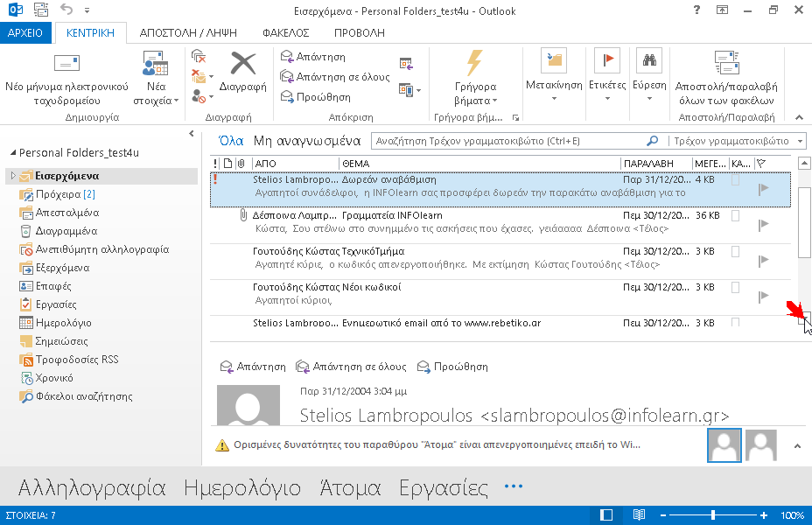Image resolution: width=812 pixels, height=525 pixels.
Task: Open the ΑΡΧΕΙΟ file tab
Action: coord(25,32)
